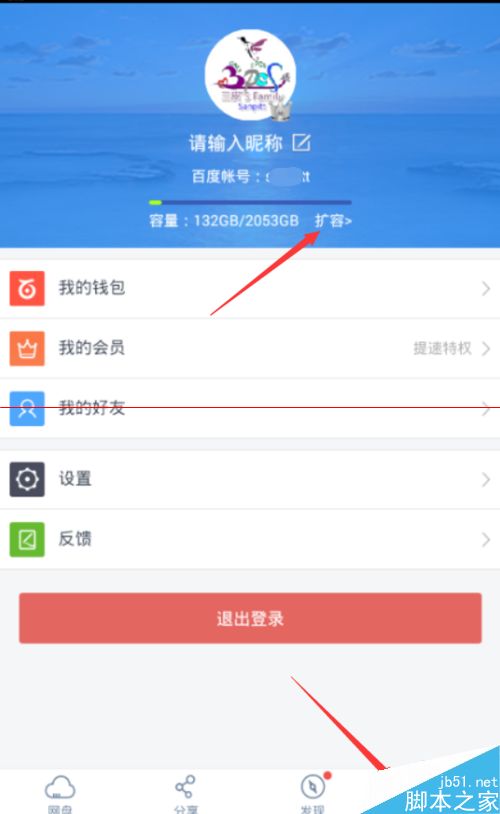Click the green 反馈 feedback icon
This screenshot has height=814, width=500.
(x=27, y=539)
